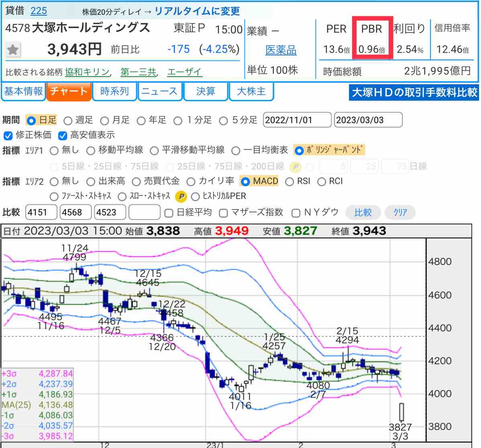
Task: Check the マザーズ指数 comparison checkbox
Action: click(x=223, y=213)
